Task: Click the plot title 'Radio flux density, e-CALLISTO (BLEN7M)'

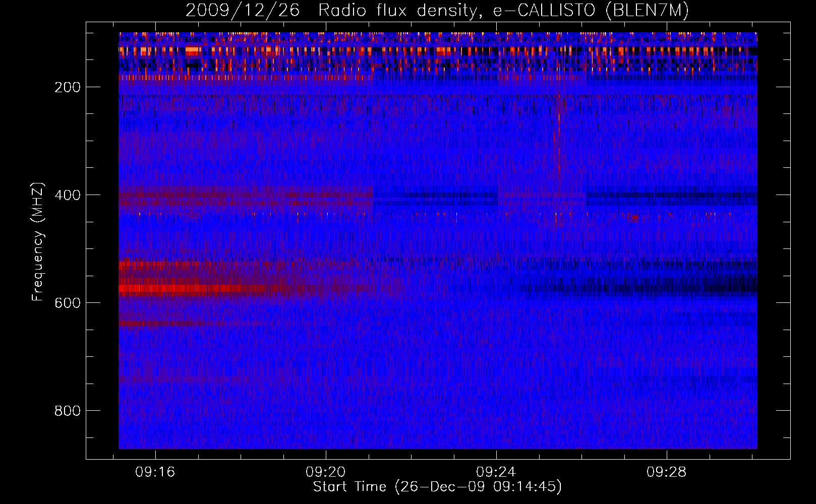Action: coord(503,11)
